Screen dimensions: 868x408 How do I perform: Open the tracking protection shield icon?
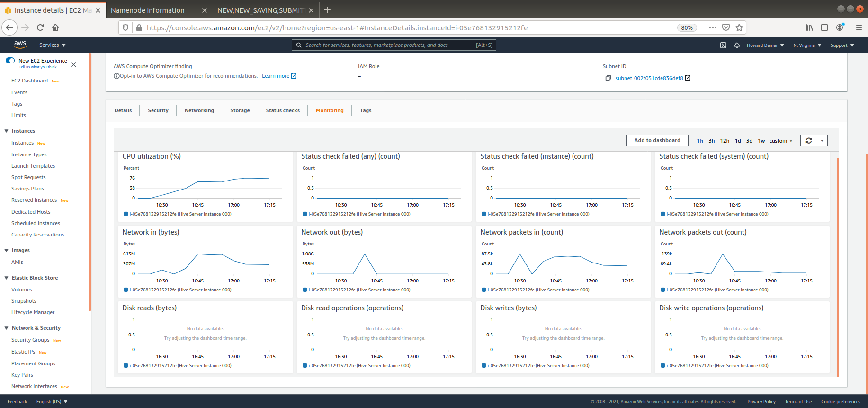coord(125,27)
